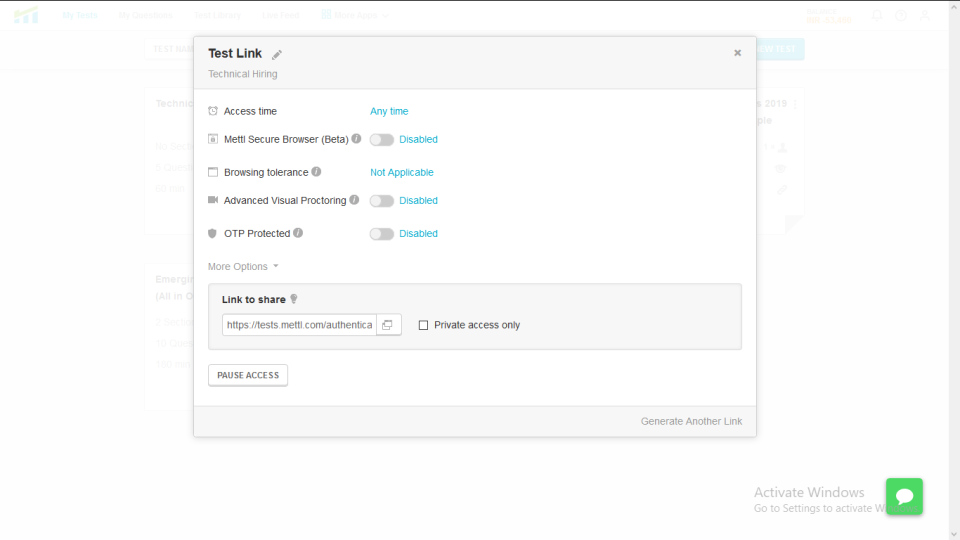Toggle OTP Protected switch
This screenshot has height=540, width=960.
point(381,234)
